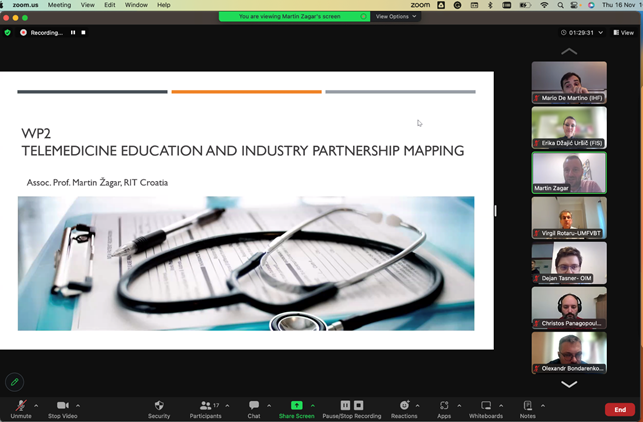Viewport: 643px width, 422px height.
Task: Select Virgil Rotaru's video thumbnail
Action: click(569, 218)
